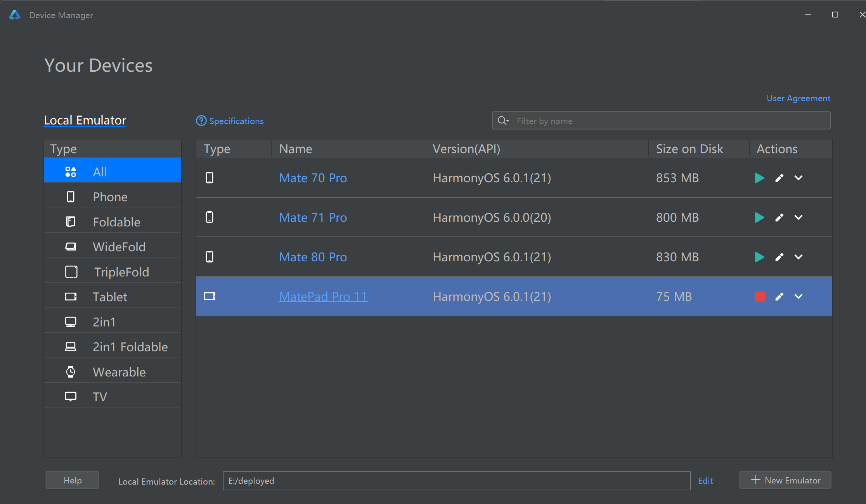Edit MatePad Pro 11 with pencil icon
Image resolution: width=866 pixels, height=504 pixels.
[779, 297]
